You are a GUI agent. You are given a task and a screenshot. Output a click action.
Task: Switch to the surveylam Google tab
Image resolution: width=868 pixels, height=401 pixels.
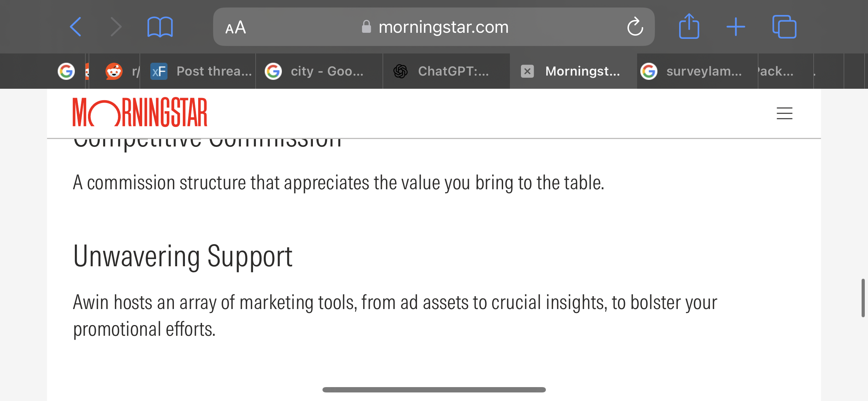pos(697,71)
